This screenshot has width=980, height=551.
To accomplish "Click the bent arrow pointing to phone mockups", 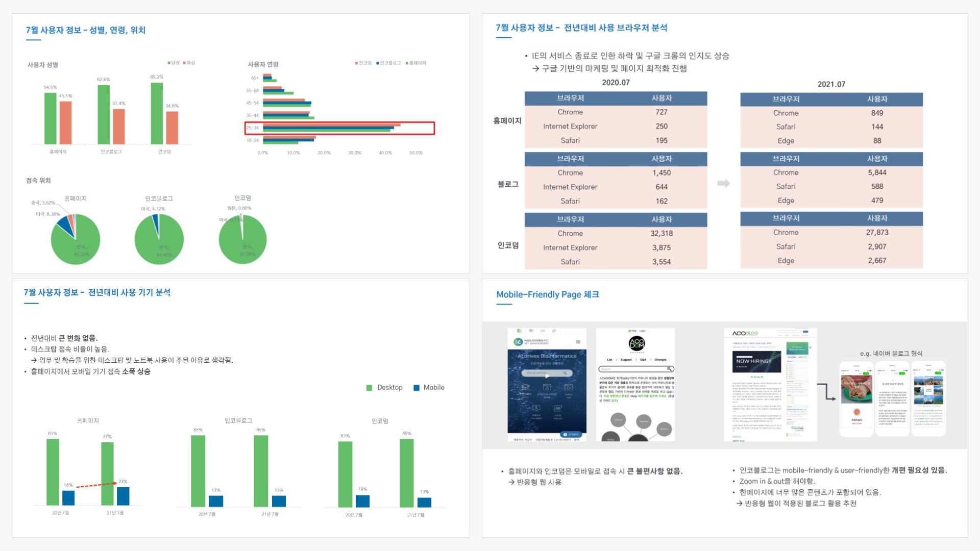I will [826, 392].
